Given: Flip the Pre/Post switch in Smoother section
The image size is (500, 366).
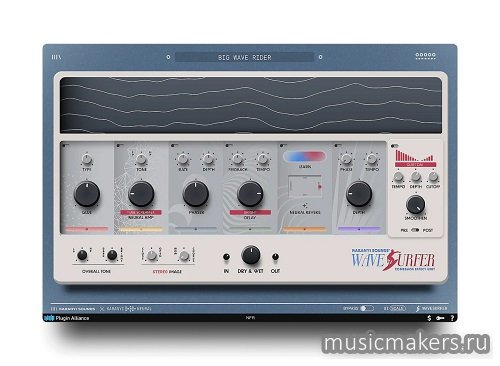Looking at the screenshot, I should (415, 230).
